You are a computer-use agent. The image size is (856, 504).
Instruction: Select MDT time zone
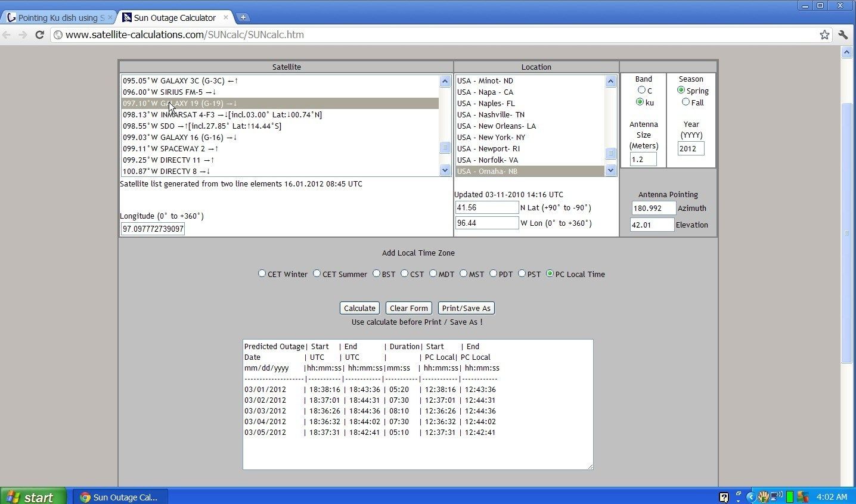433,273
